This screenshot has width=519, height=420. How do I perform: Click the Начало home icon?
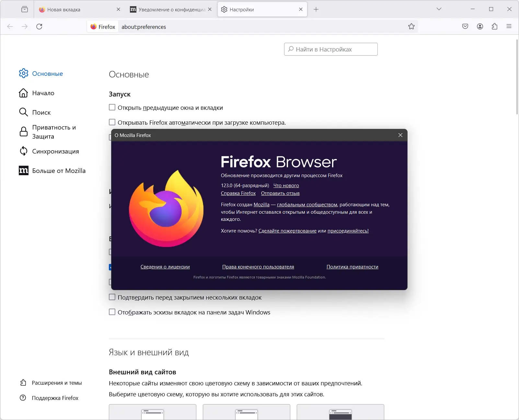23,93
